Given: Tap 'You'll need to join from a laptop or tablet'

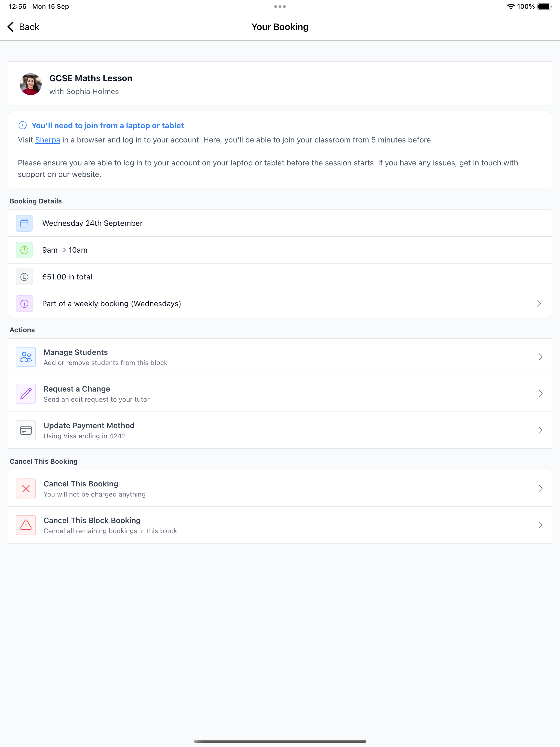Looking at the screenshot, I should pos(108,126).
